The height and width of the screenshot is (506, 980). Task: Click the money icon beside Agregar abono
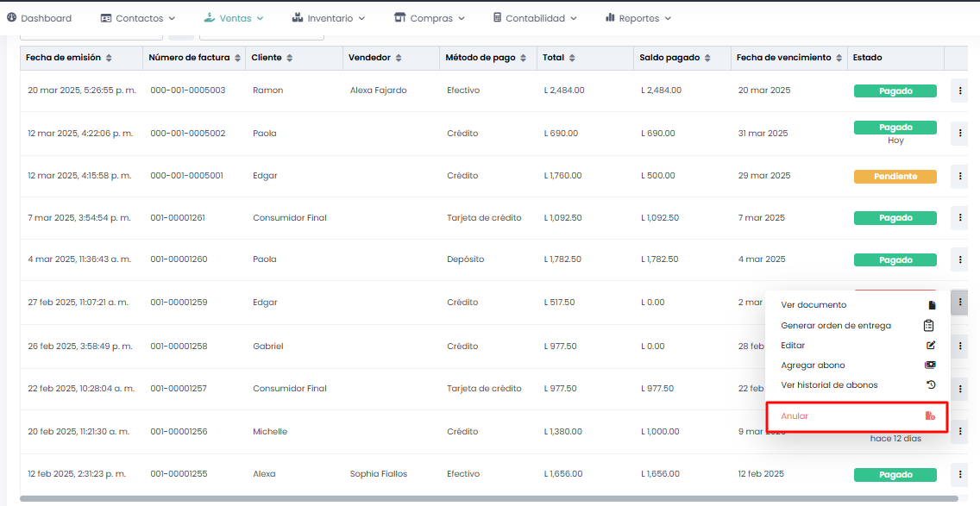click(x=930, y=365)
